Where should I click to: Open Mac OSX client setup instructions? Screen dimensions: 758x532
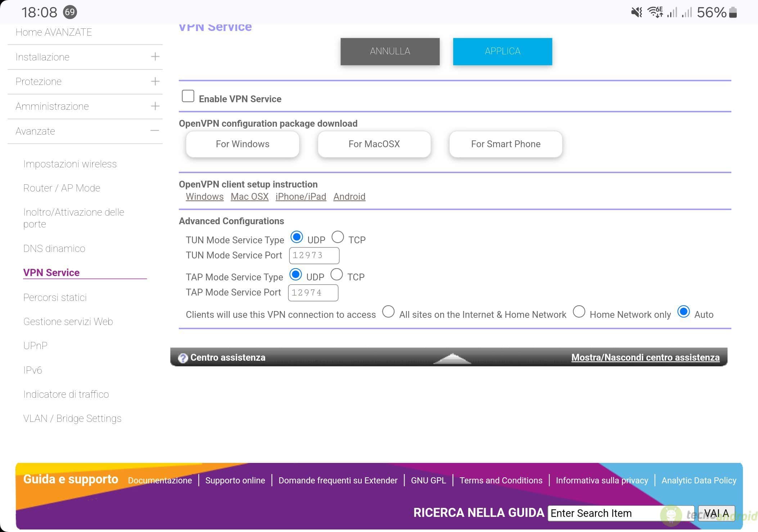pos(249,197)
